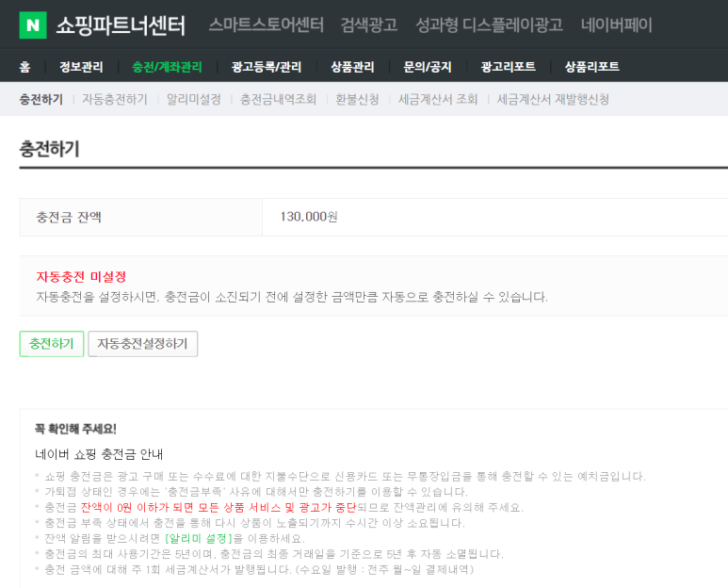Go to 네이버페이
Screen dimensions: 728x588
(x=617, y=24)
